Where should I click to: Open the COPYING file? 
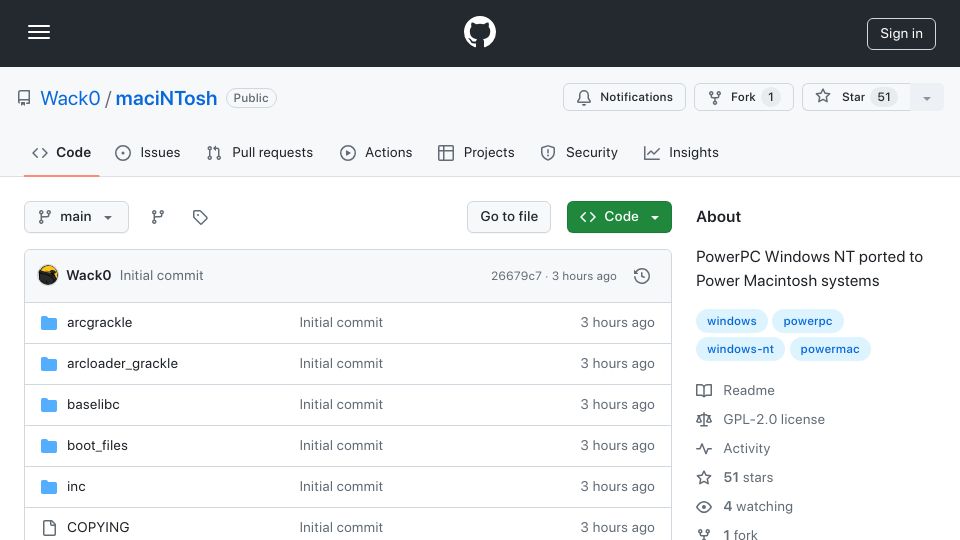pos(98,527)
